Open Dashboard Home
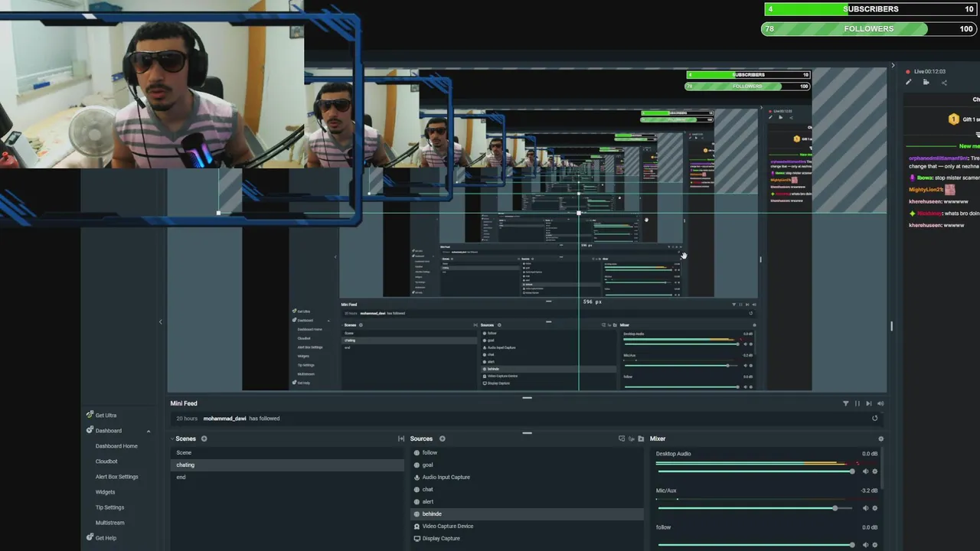 (x=116, y=446)
